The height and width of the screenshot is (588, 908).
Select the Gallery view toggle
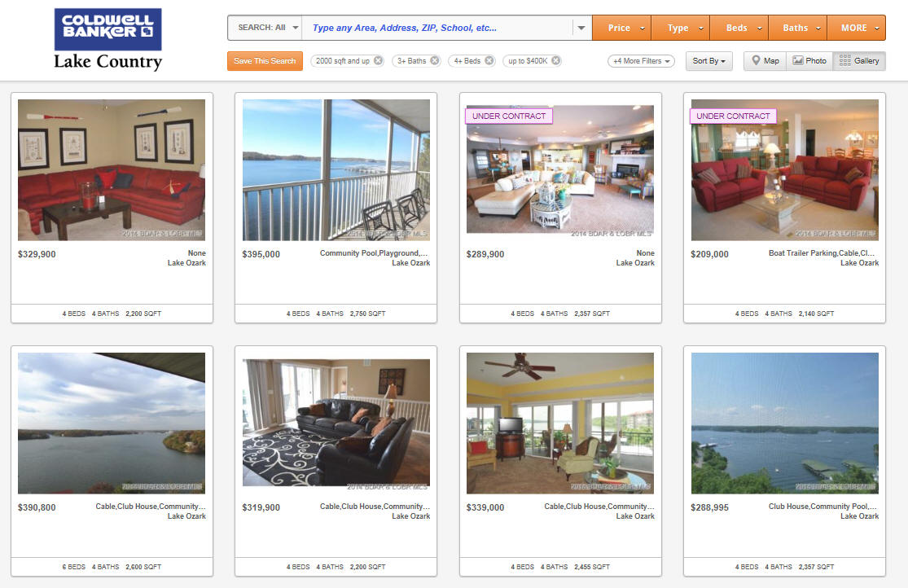(x=859, y=61)
